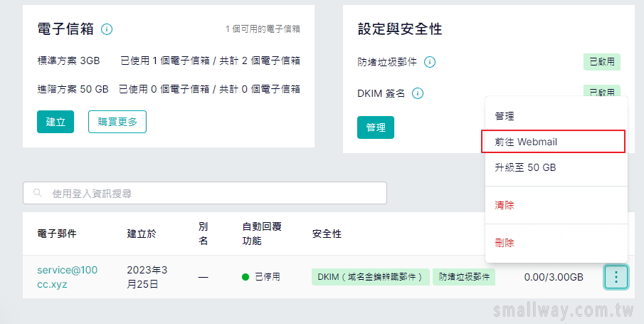Click the info icon beside DKIM 簽名
Viewport: 644px width, 324px height.
click(418, 93)
